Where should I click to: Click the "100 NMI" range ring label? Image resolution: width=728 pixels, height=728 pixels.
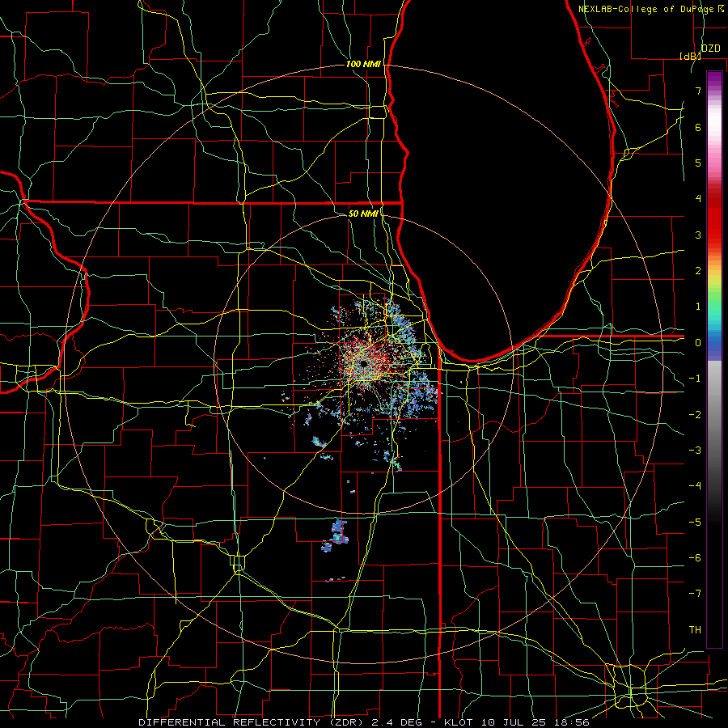click(x=363, y=64)
